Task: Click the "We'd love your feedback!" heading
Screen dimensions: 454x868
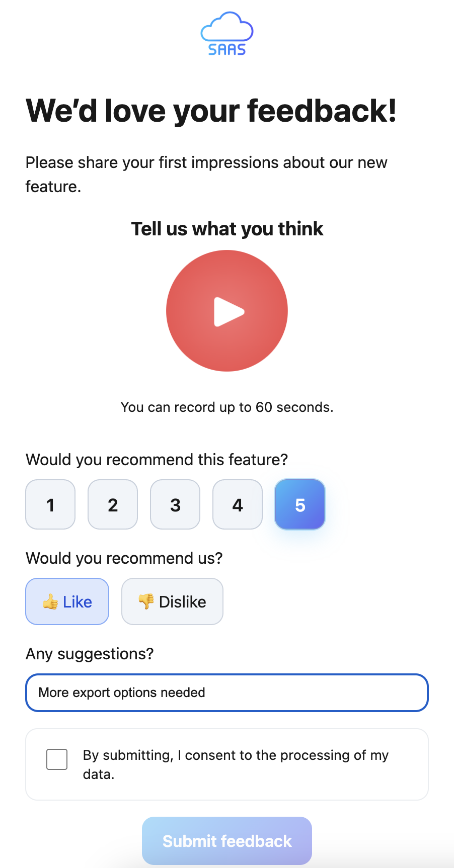Action: click(211, 111)
